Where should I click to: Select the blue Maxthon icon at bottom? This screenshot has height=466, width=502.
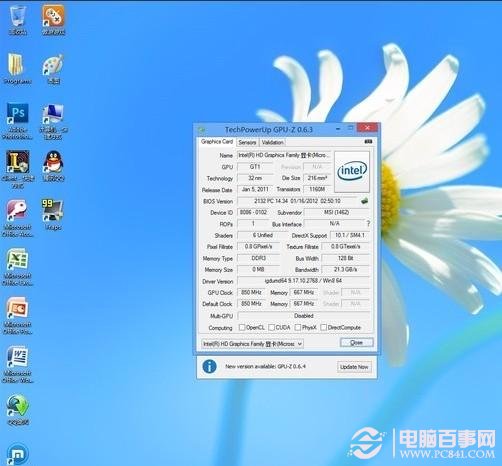17,454
